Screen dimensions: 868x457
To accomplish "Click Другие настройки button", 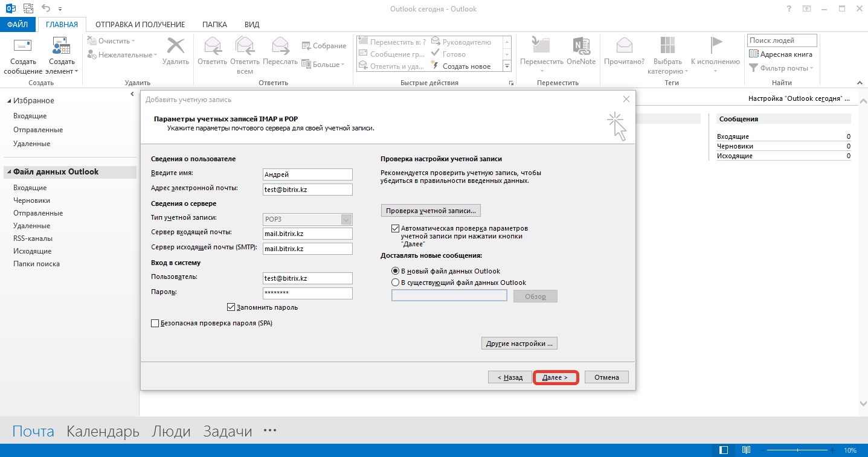I will tap(519, 344).
